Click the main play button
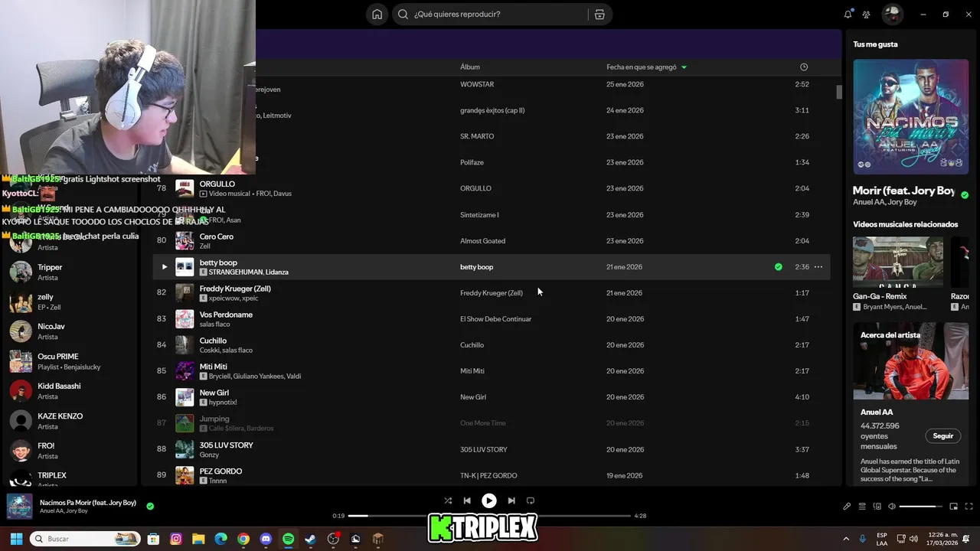Viewport: 980px width, 551px height. (488, 500)
